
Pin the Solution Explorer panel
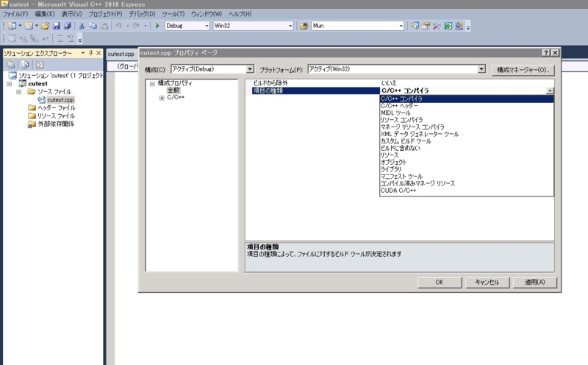(90, 53)
